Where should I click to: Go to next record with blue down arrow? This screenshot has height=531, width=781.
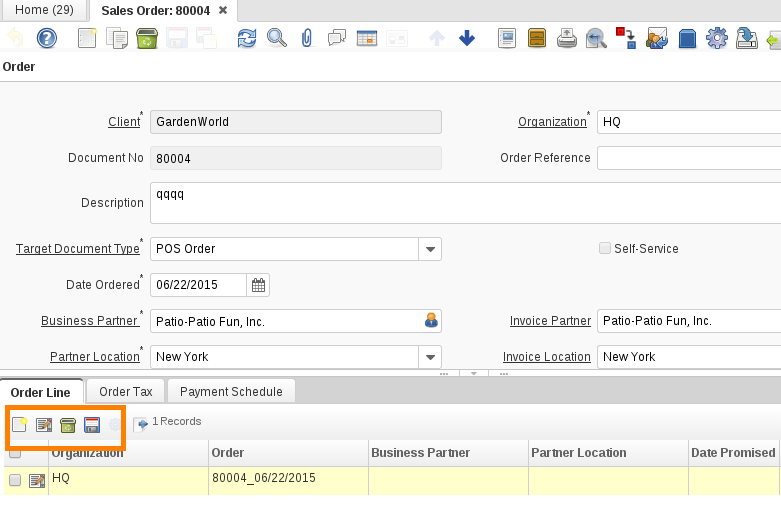coord(467,38)
